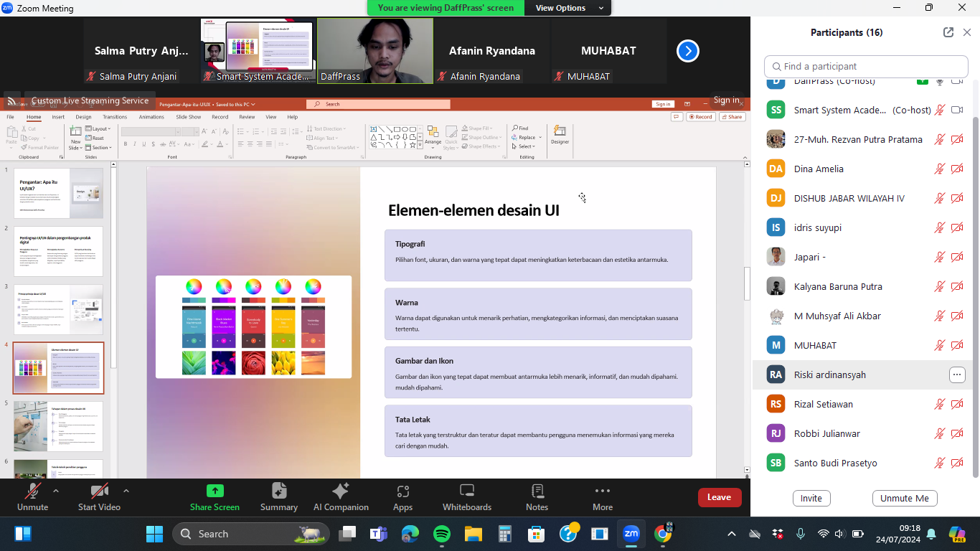
Task: Switch to the Slide Show ribbon tab
Action: [189, 117]
